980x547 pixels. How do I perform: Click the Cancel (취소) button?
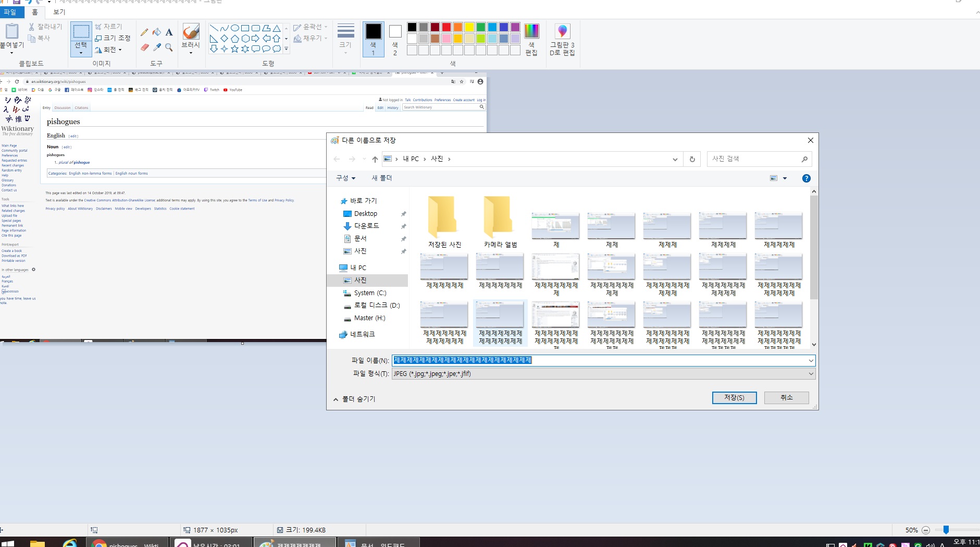pos(786,397)
